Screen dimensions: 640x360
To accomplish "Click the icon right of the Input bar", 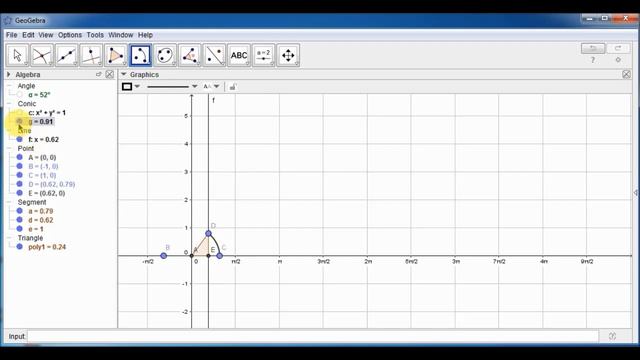I will [x=612, y=336].
